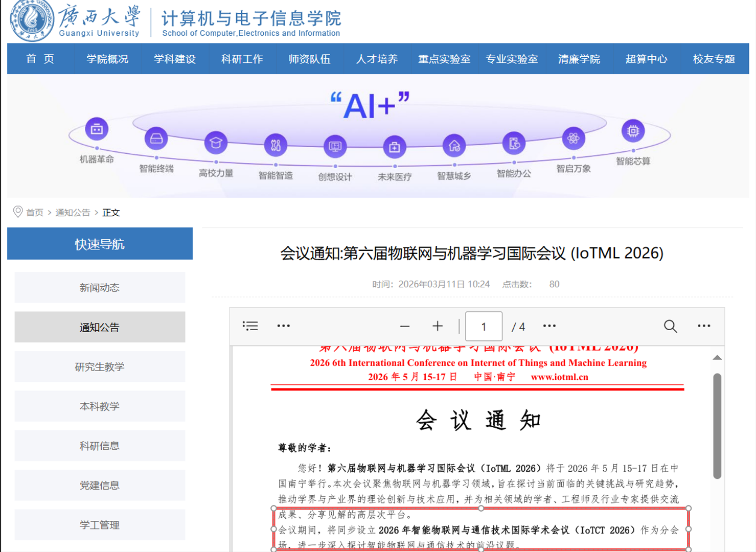756x552 pixels.
Task: Click the 高校力量 graduation cap icon
Action: coord(216,143)
